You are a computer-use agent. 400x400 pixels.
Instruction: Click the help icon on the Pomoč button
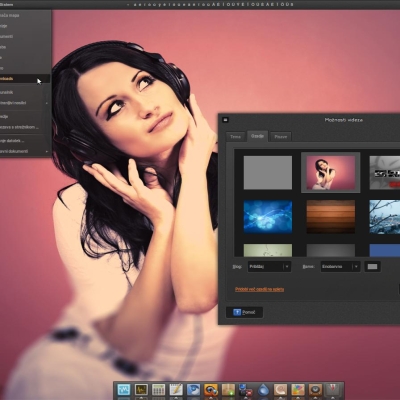click(237, 312)
